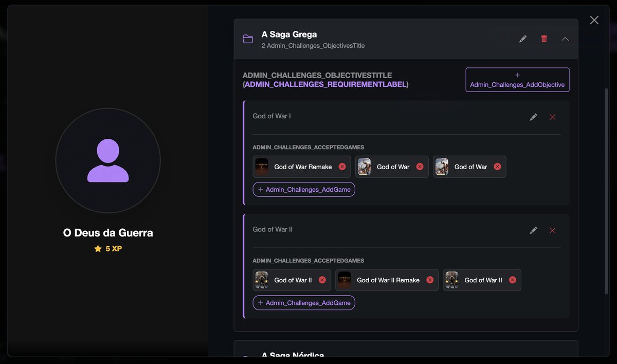Click the A Saga Grega heading text

[289, 34]
